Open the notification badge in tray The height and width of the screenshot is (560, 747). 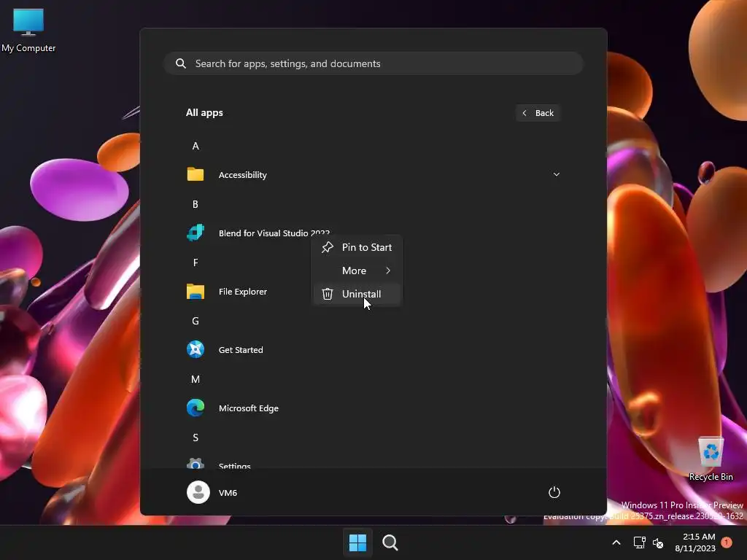[x=727, y=542]
